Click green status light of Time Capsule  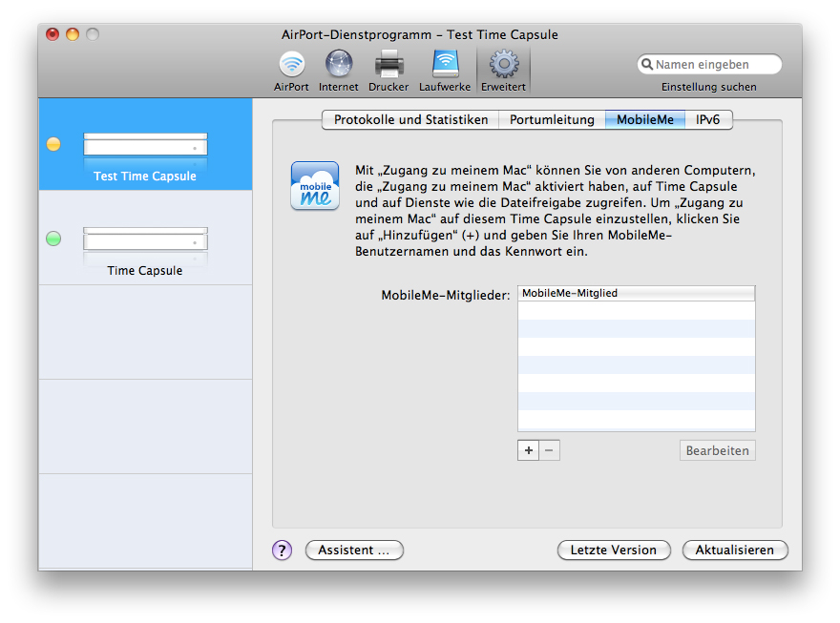pyautogui.click(x=53, y=239)
